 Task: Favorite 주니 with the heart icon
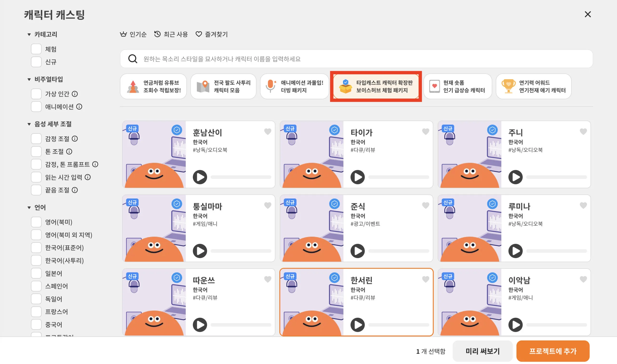583,132
